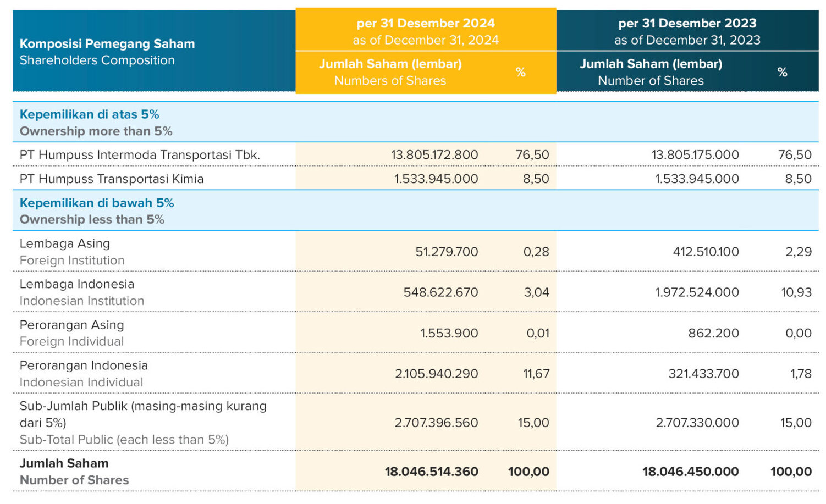
Task: Select the percentage 3,04
Action: point(537,292)
